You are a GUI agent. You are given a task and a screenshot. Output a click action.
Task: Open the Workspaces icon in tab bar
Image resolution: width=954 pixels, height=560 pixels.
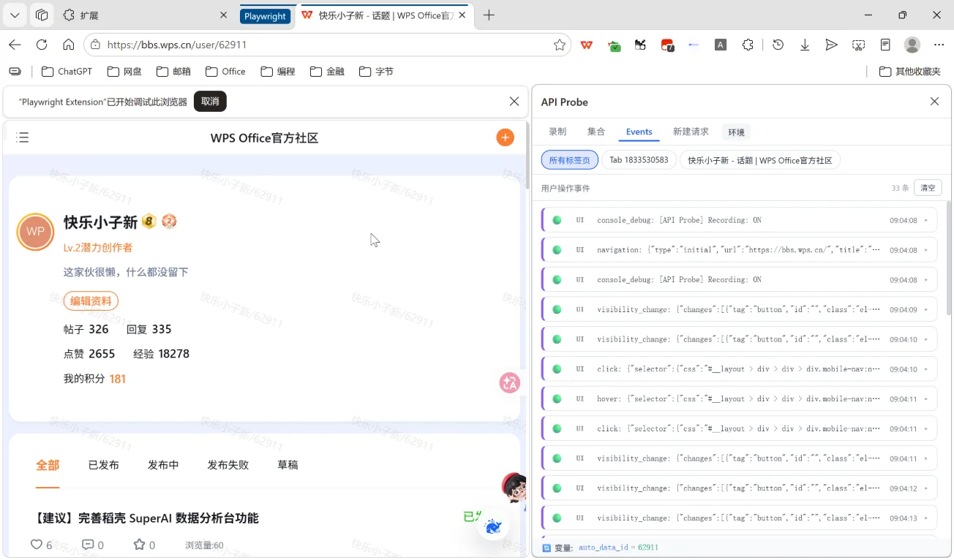42,15
